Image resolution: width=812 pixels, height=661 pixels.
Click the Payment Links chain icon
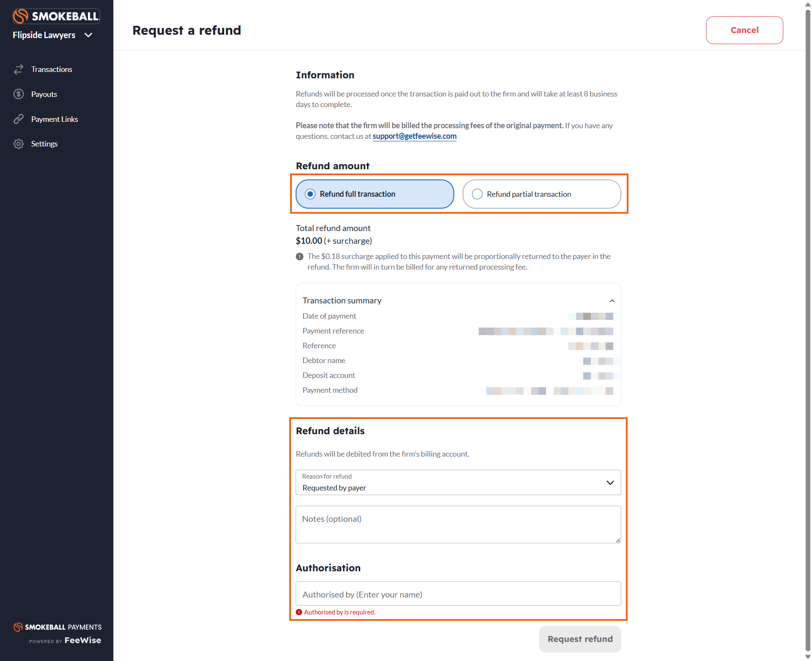point(19,119)
